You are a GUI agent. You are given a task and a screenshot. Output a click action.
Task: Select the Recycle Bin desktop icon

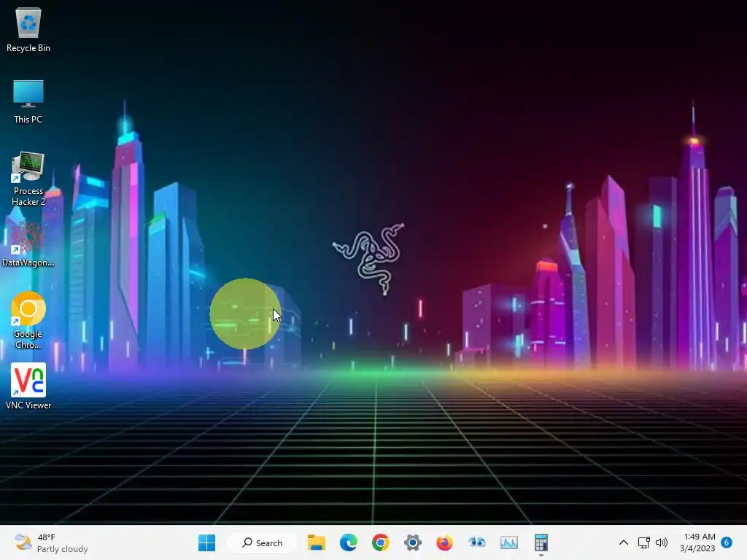pyautogui.click(x=28, y=29)
